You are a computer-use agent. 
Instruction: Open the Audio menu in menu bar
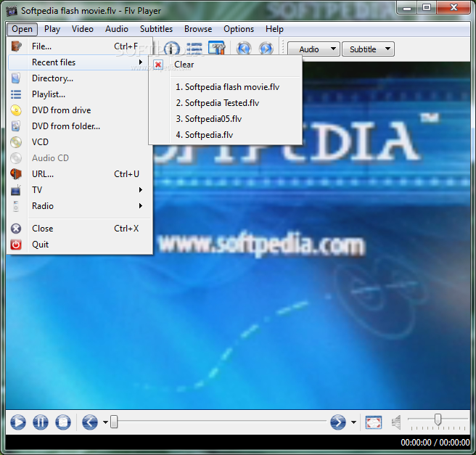pos(117,29)
